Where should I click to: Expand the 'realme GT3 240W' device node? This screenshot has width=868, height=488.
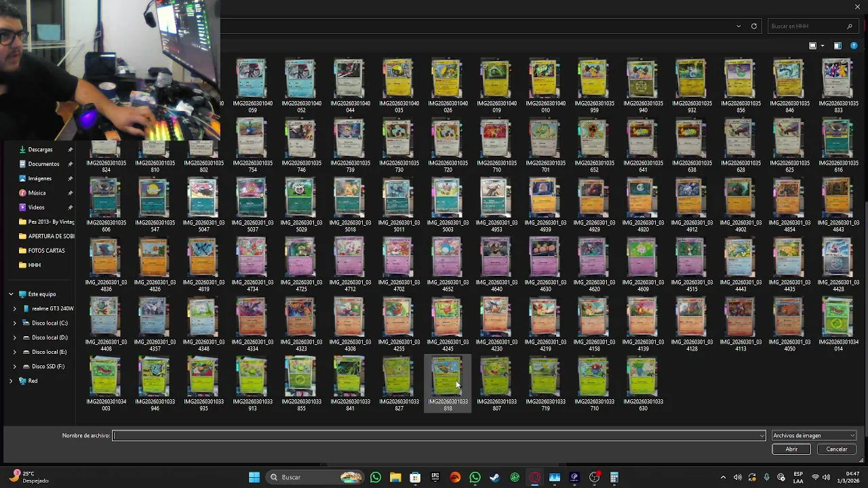pyautogui.click(x=15, y=308)
